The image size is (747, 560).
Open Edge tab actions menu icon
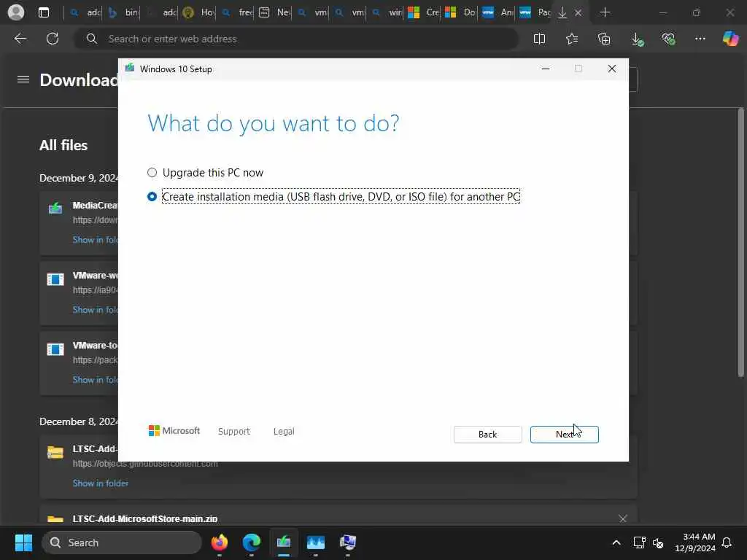click(x=44, y=12)
